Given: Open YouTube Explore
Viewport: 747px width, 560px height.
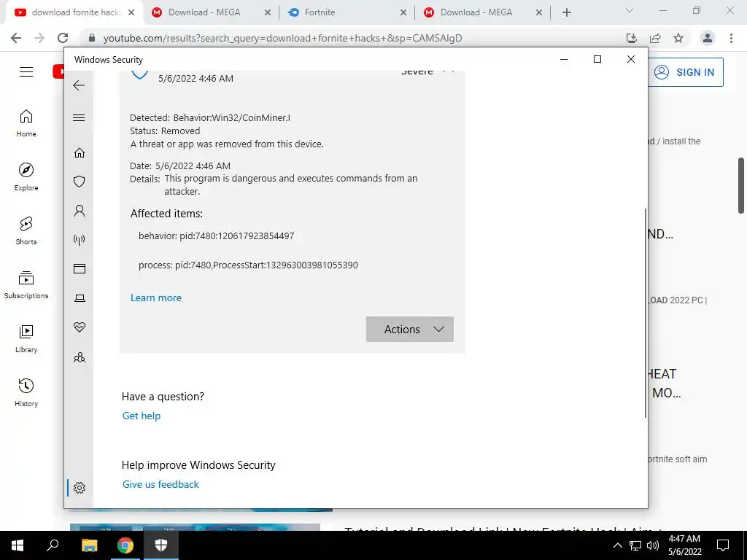Looking at the screenshot, I should point(26,177).
